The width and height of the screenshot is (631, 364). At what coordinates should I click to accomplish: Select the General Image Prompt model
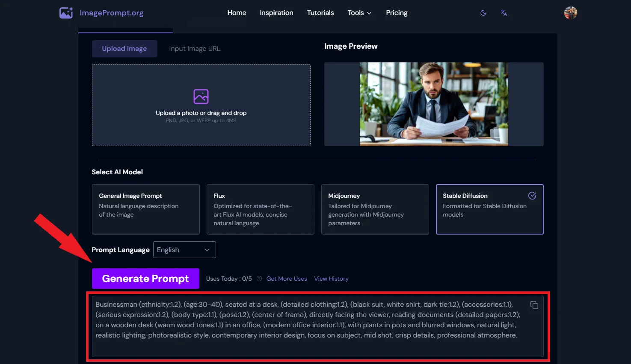[x=146, y=209]
